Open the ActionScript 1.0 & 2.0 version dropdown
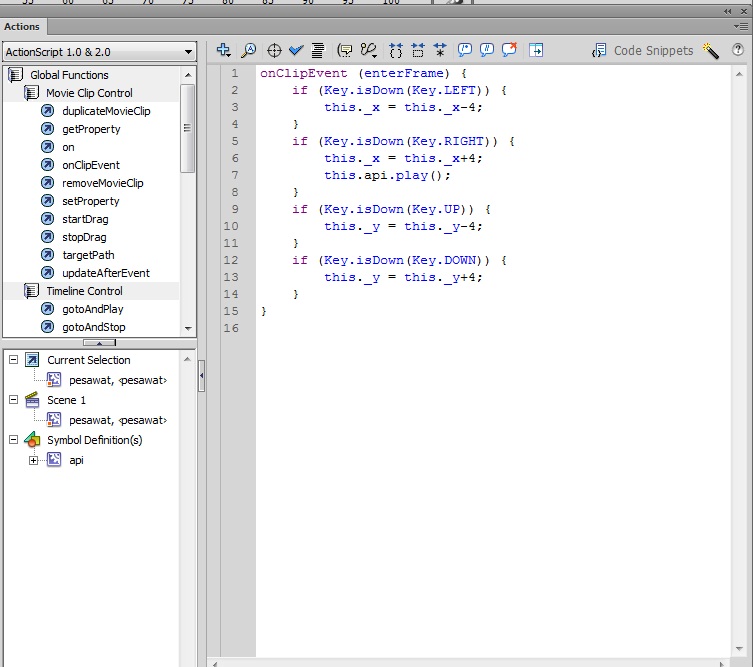The image size is (753, 667). click(x=99, y=52)
